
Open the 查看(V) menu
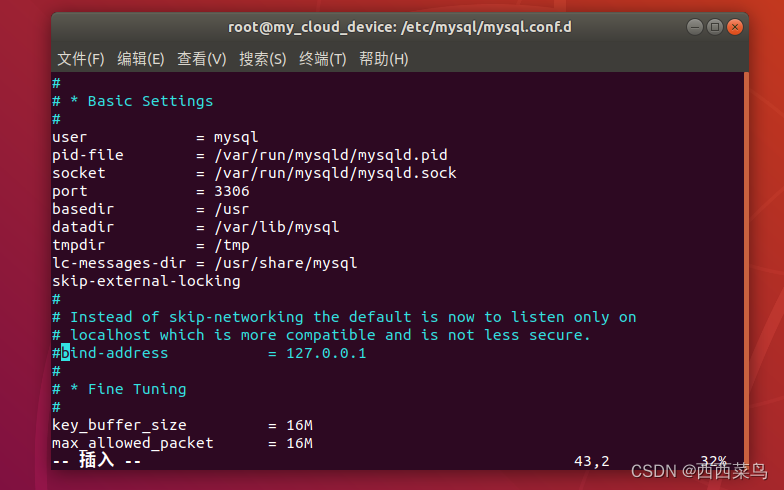202,59
